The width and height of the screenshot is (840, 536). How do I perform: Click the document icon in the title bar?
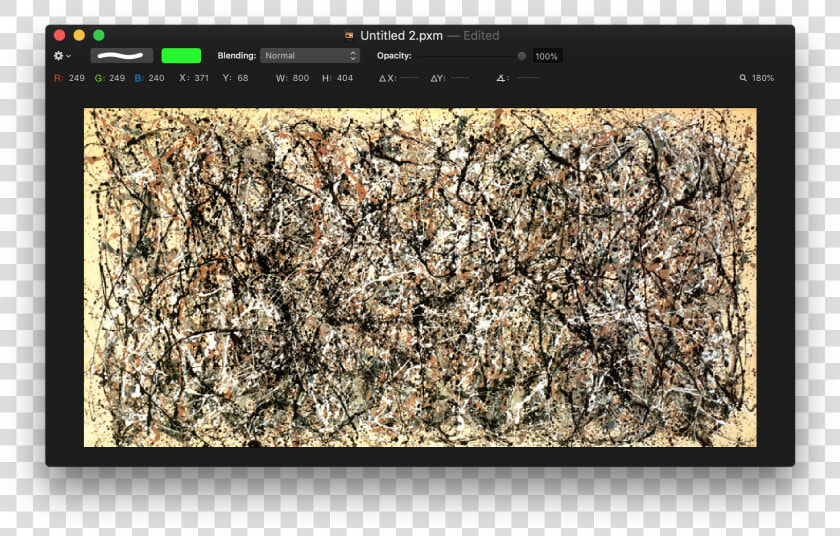pos(349,36)
